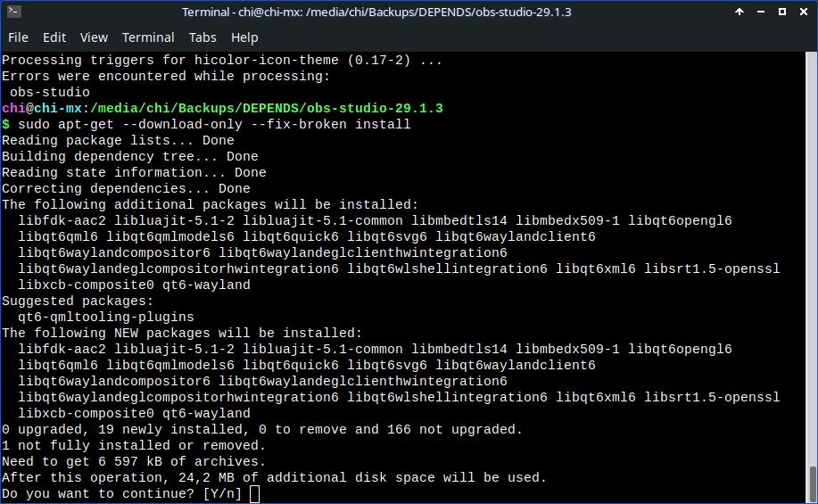
Task: Click 'Suggested packages:' line
Action: tap(78, 301)
